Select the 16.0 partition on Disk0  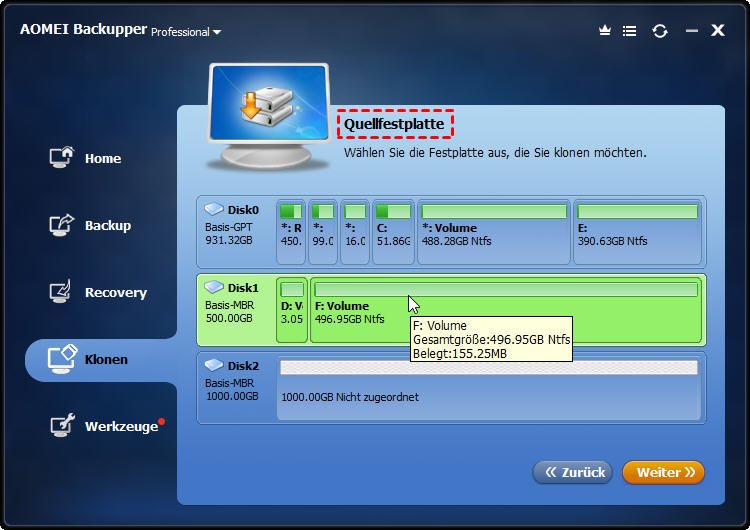(x=355, y=232)
